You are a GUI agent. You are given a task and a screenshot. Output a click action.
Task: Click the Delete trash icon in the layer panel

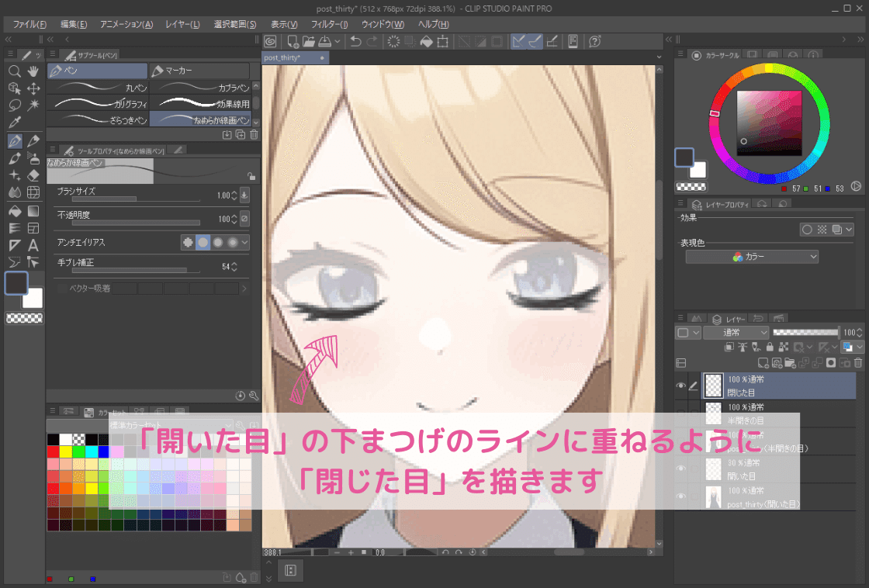(858, 363)
